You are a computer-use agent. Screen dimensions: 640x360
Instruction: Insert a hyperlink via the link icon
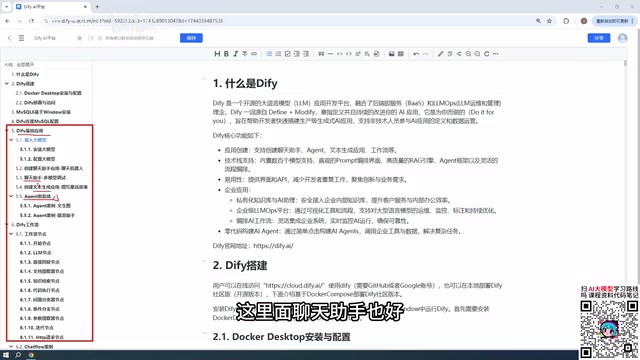pyautogui.click(x=254, y=54)
